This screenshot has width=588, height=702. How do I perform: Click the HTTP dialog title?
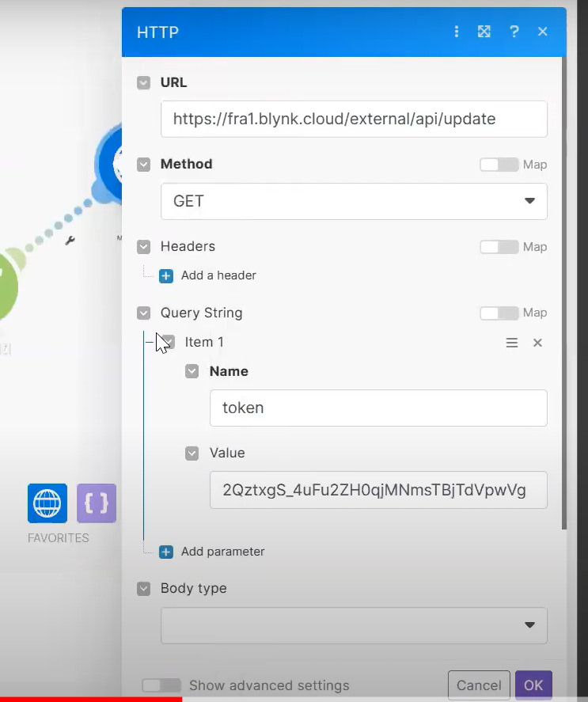point(157,32)
